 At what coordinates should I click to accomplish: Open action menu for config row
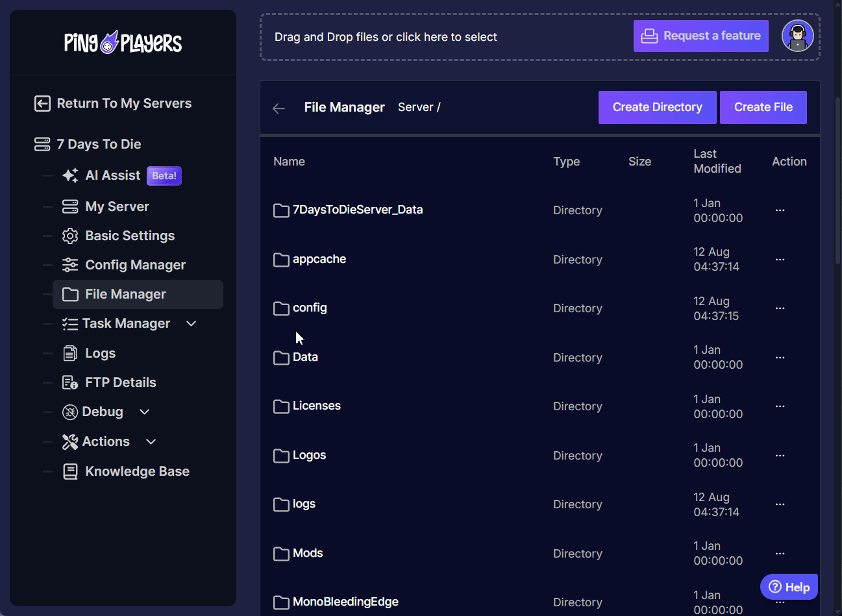780,308
